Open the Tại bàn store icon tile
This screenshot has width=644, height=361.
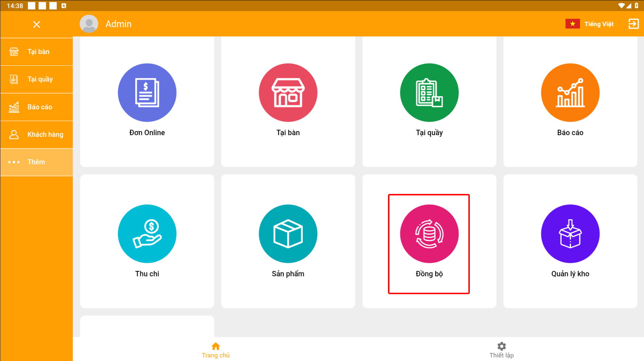(x=288, y=93)
